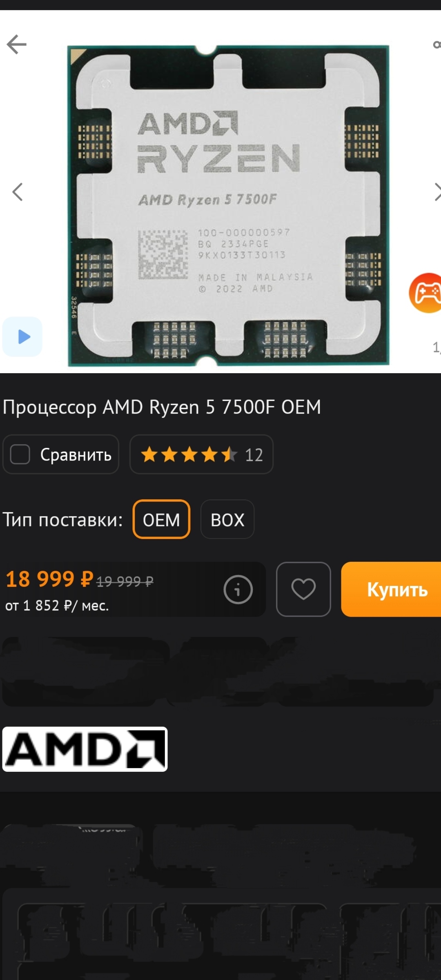Tick the Сравнить compare checkbox
Viewport: 441px width, 980px height.
pos(20,454)
